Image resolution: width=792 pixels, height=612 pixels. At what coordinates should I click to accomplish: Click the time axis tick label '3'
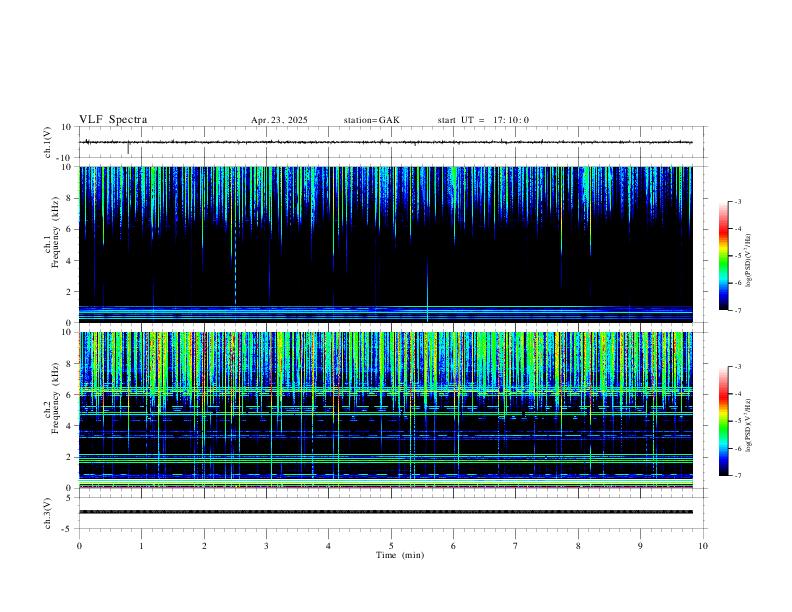pyautogui.click(x=266, y=546)
